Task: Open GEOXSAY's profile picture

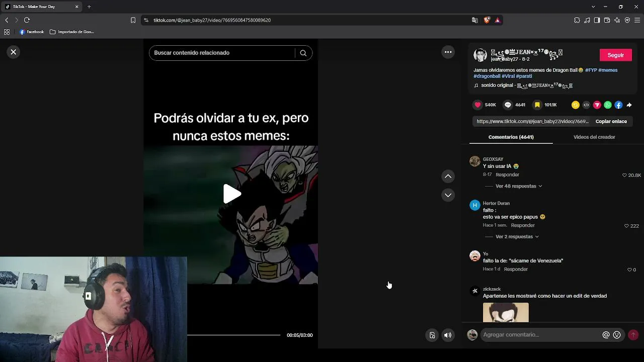Action: point(475,161)
